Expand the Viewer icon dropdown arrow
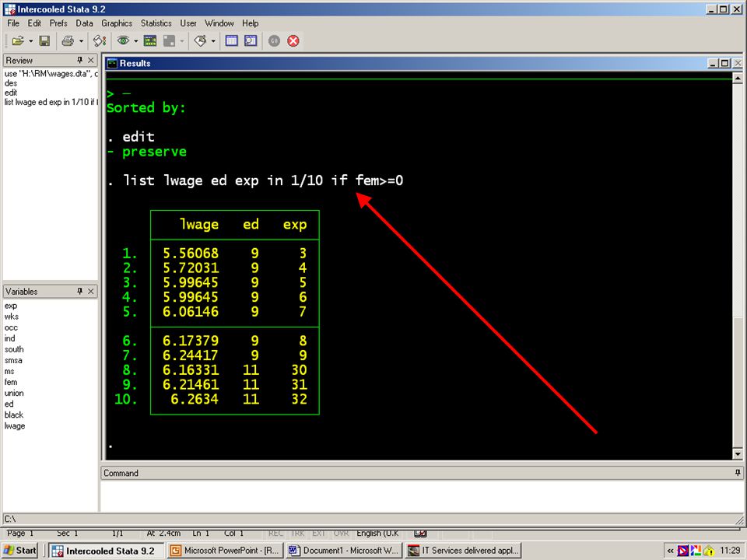Image resolution: width=747 pixels, height=560 pixels. (135, 41)
